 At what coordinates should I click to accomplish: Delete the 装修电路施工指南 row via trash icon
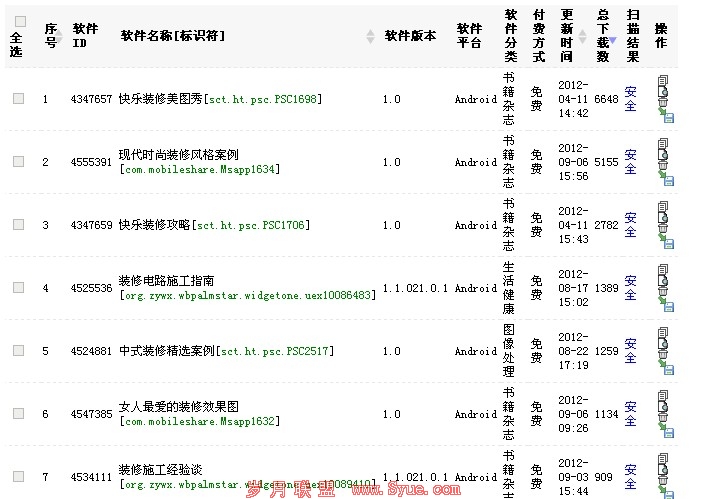click(662, 293)
